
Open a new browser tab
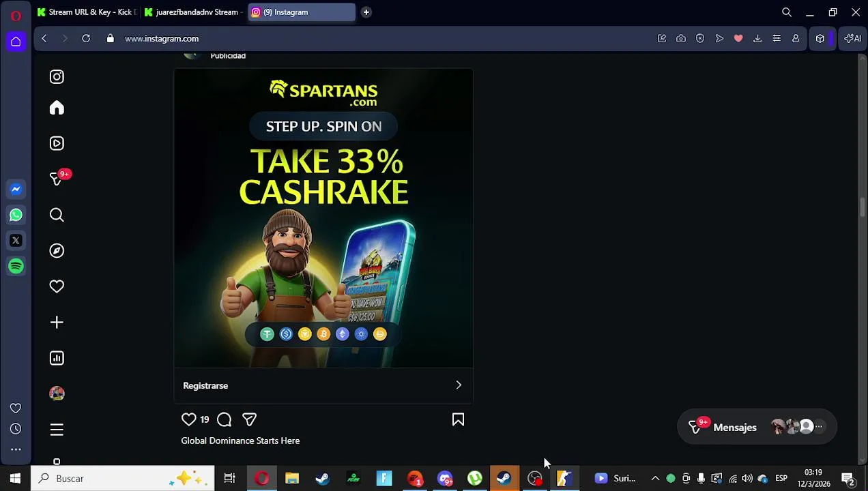coord(366,12)
